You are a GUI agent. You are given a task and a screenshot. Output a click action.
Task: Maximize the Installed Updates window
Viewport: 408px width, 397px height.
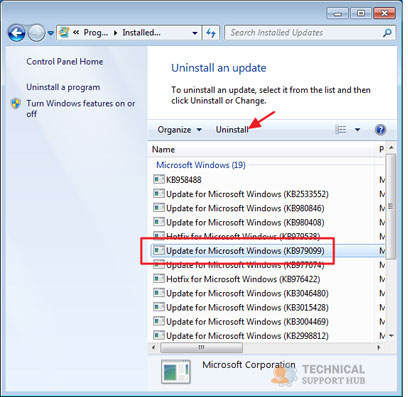[x=361, y=13]
